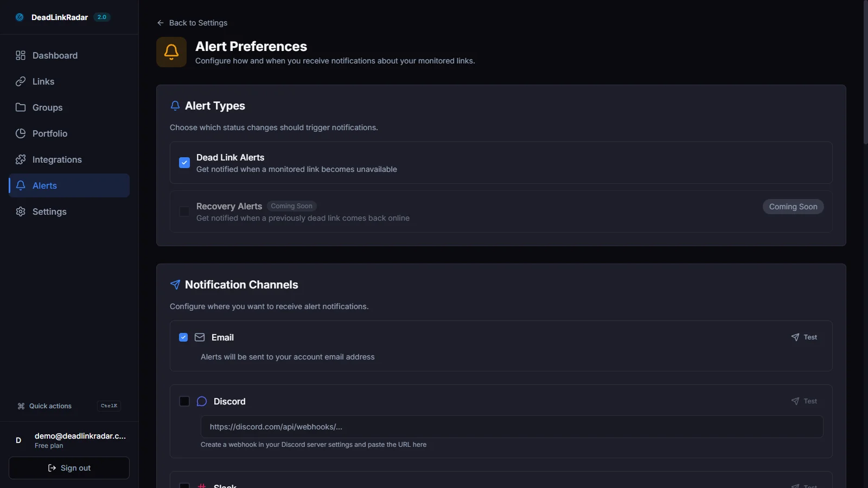The width and height of the screenshot is (868, 488).
Task: Go to Integrations in the sidebar
Action: coord(56,159)
